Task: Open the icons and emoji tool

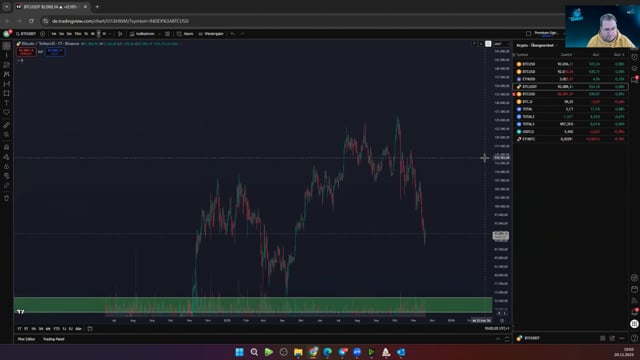Action: coord(7,112)
